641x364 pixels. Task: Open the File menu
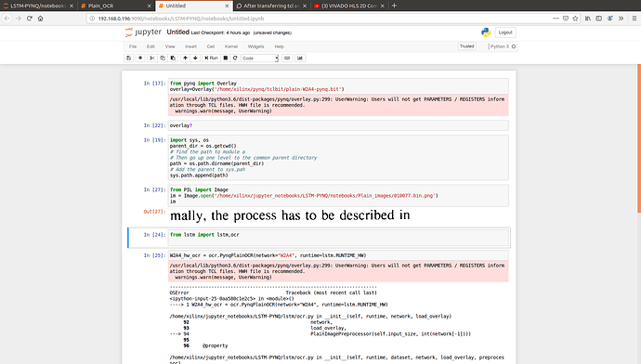click(133, 46)
